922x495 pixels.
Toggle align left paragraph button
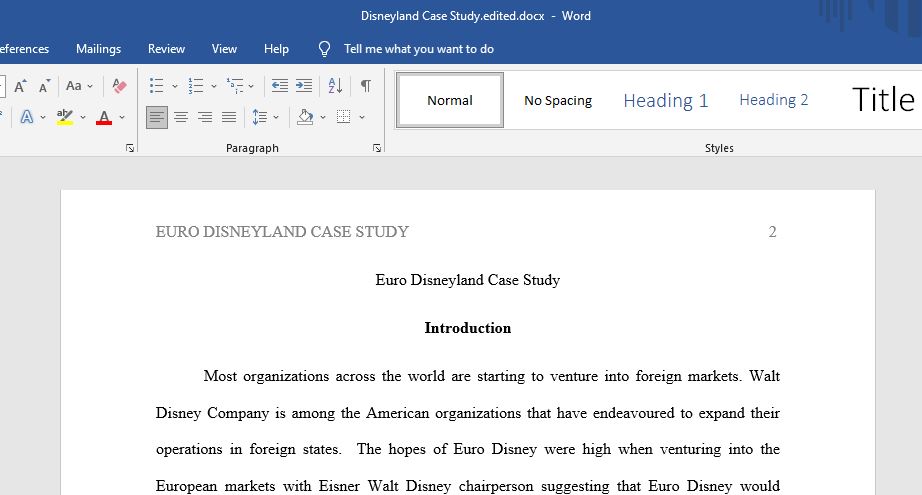tap(156, 117)
